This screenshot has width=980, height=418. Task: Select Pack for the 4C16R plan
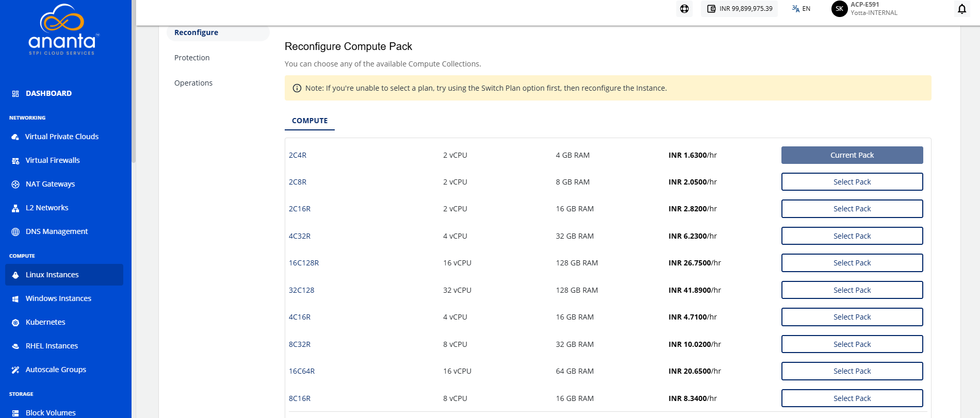(x=852, y=317)
